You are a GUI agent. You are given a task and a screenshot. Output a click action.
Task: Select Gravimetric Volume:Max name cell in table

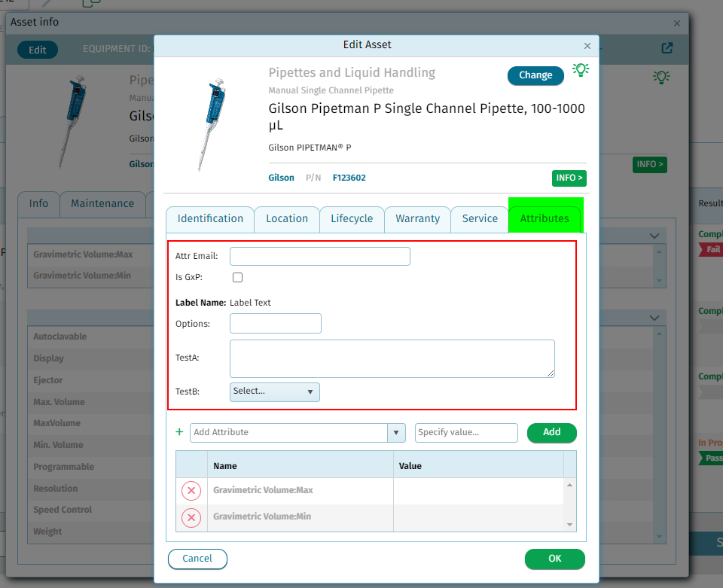300,491
